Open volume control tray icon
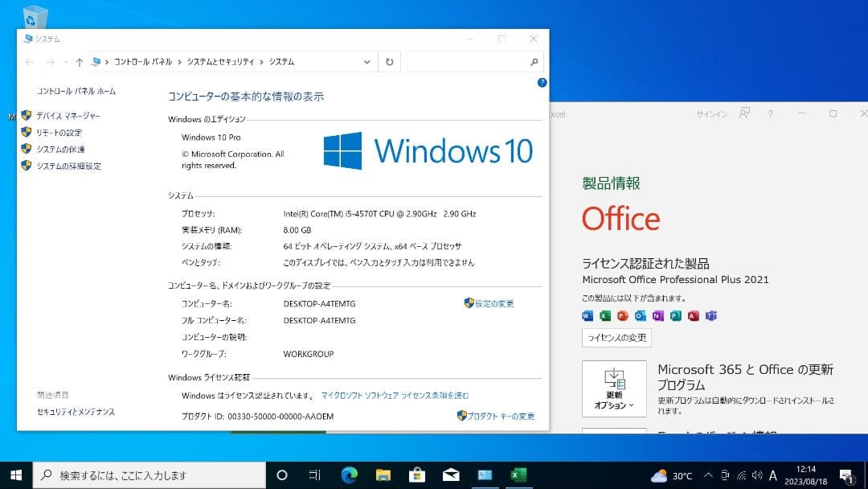This screenshot has width=868, height=489. pos(757,475)
